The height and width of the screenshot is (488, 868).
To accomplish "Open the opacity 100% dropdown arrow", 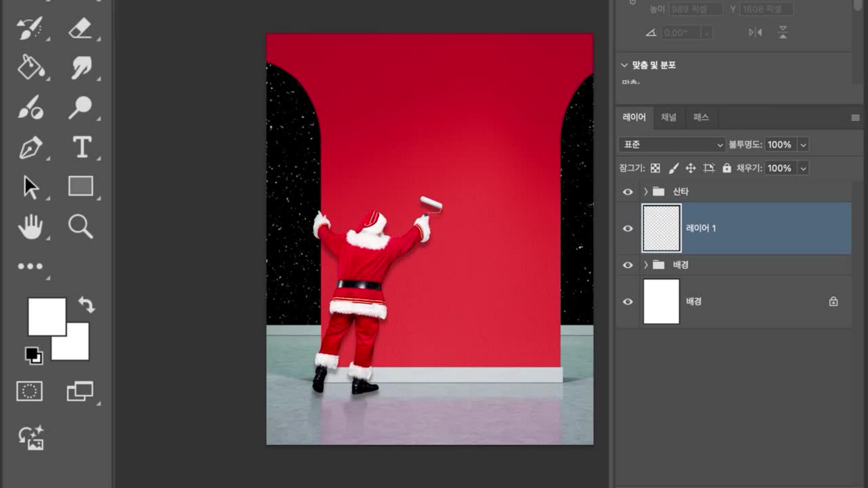I will click(x=803, y=145).
